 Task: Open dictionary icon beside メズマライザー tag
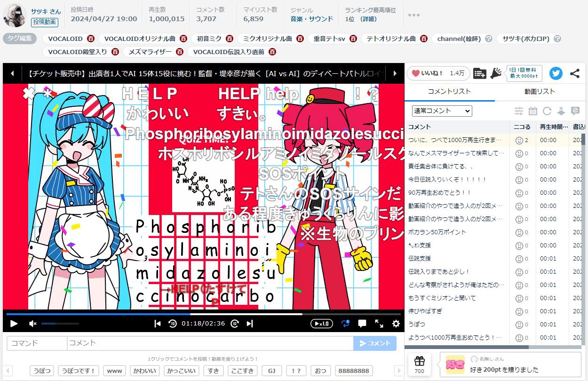(x=179, y=52)
